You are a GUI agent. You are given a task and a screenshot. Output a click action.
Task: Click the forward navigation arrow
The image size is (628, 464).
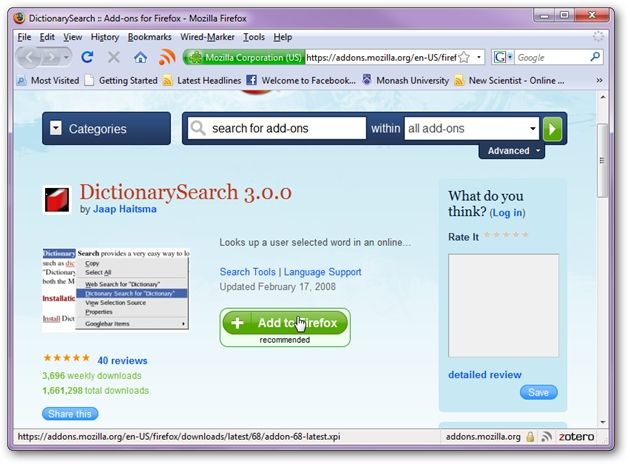(x=51, y=58)
